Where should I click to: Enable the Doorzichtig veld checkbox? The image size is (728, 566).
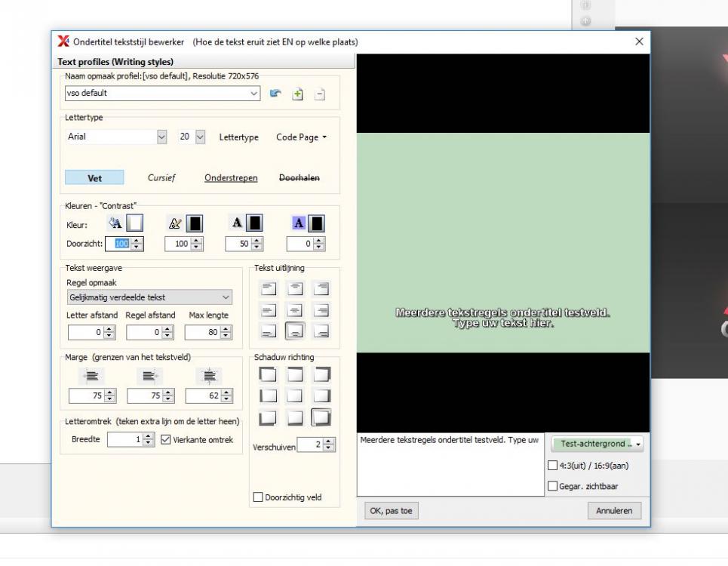click(260, 497)
